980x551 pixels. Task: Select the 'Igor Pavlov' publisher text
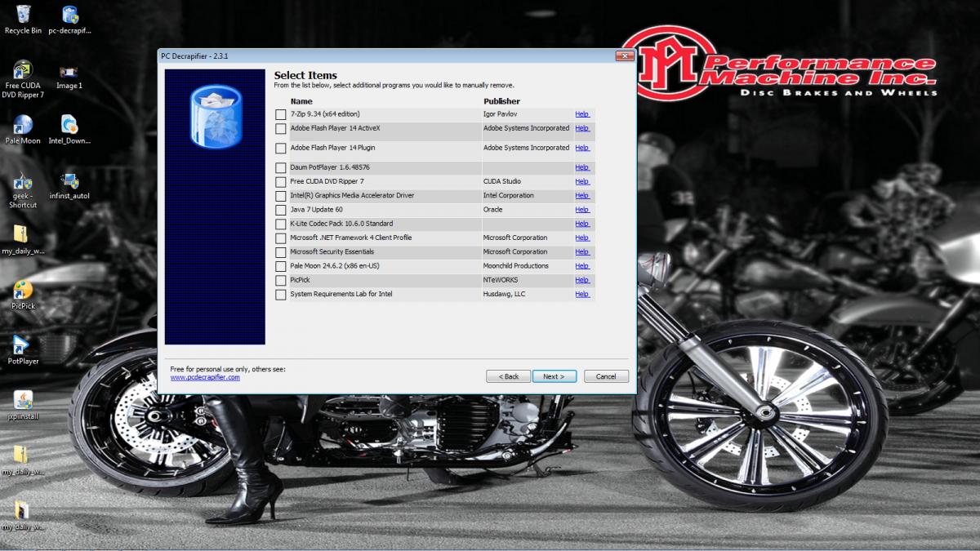point(501,114)
